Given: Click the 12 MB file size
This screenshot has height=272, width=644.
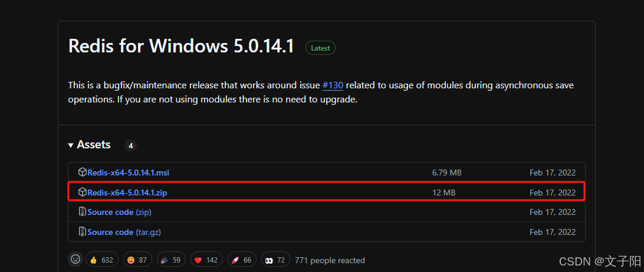Looking at the screenshot, I should point(443,193).
